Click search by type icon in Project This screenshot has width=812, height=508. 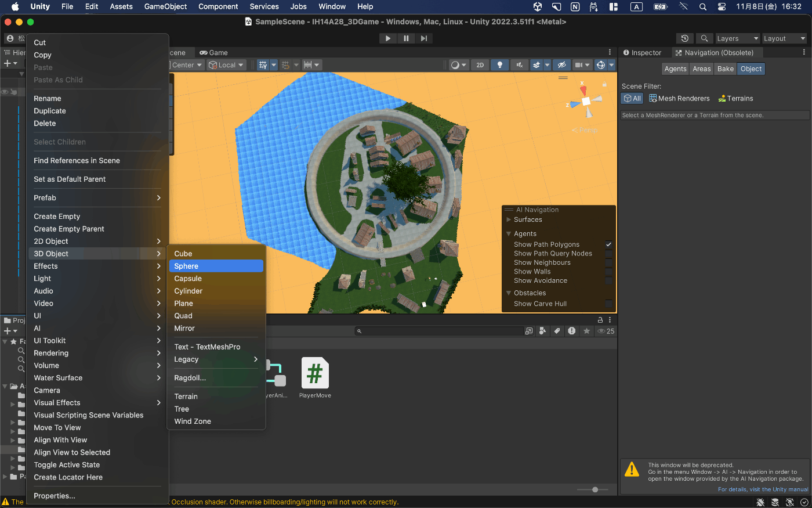coord(542,331)
